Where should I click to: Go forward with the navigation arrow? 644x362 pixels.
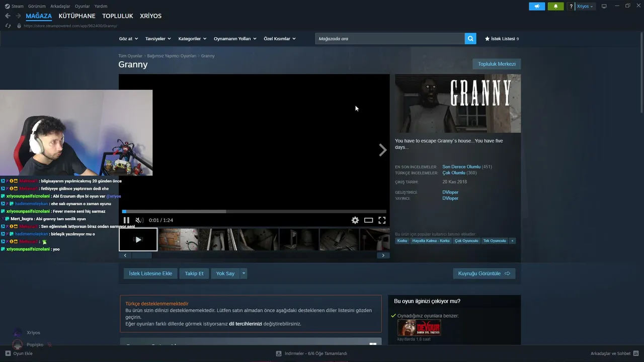18,16
